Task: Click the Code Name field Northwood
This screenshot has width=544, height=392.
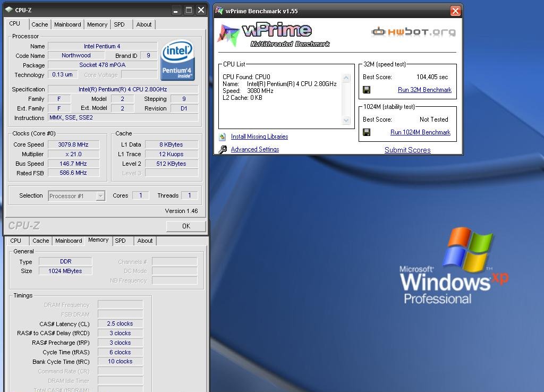Action: 76,55
